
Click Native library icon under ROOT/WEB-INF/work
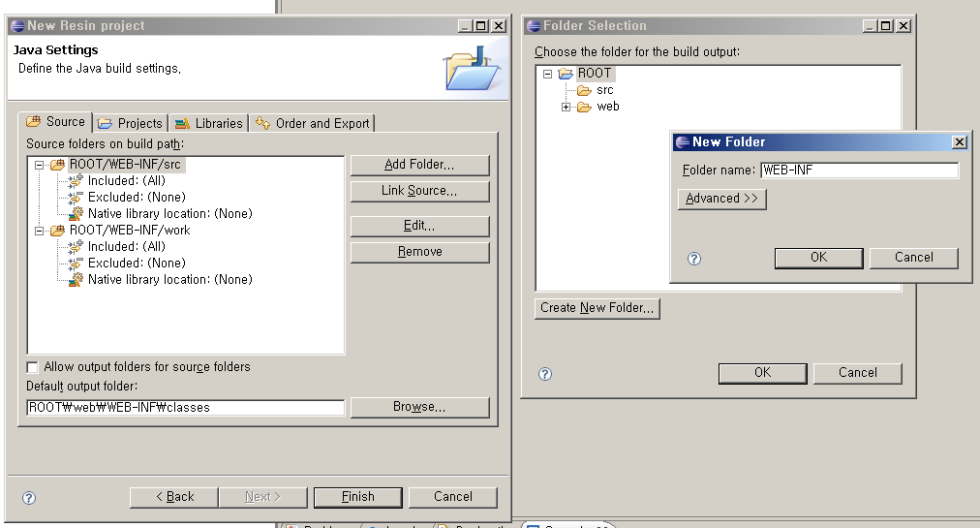tap(76, 280)
